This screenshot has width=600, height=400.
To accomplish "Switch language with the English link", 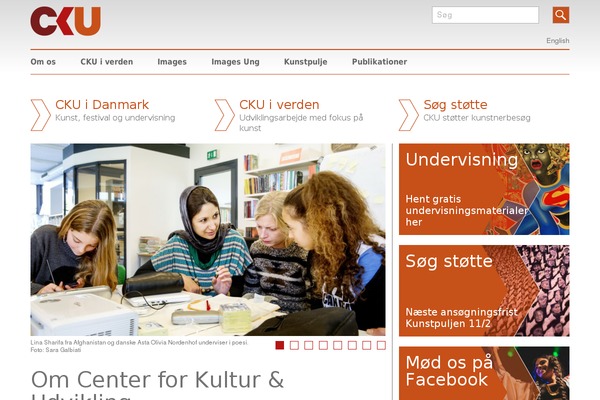I will tap(558, 41).
